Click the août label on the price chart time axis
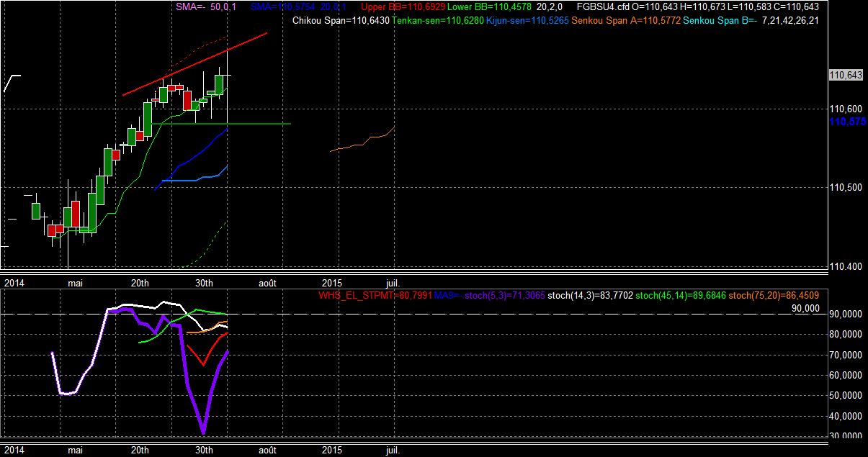Viewport: 868px width, 457px height. coord(267,284)
